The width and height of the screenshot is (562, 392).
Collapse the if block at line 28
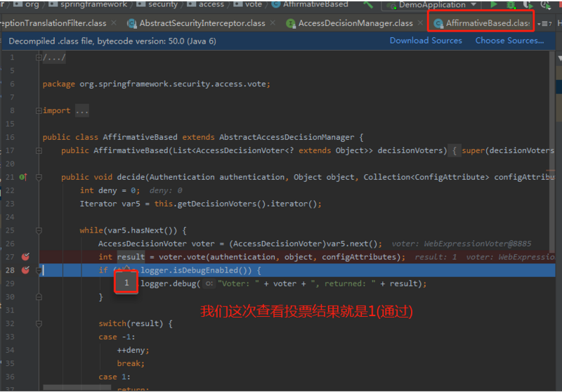point(39,270)
